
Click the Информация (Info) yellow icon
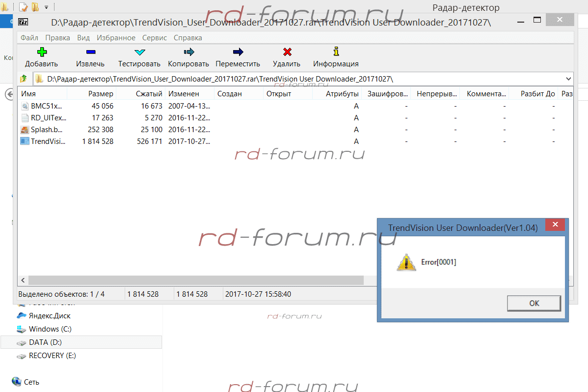[336, 52]
